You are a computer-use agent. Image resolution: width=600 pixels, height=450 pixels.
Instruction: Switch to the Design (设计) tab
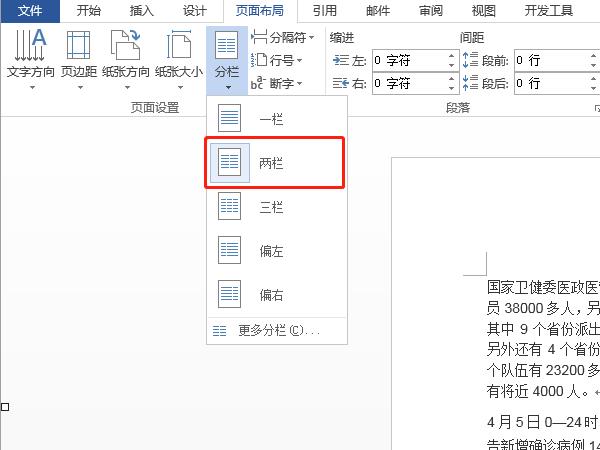[195, 11]
